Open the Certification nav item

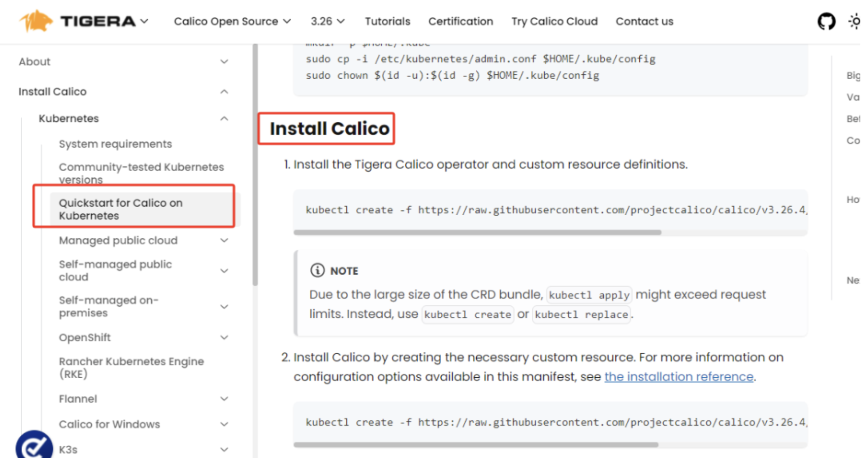click(460, 21)
